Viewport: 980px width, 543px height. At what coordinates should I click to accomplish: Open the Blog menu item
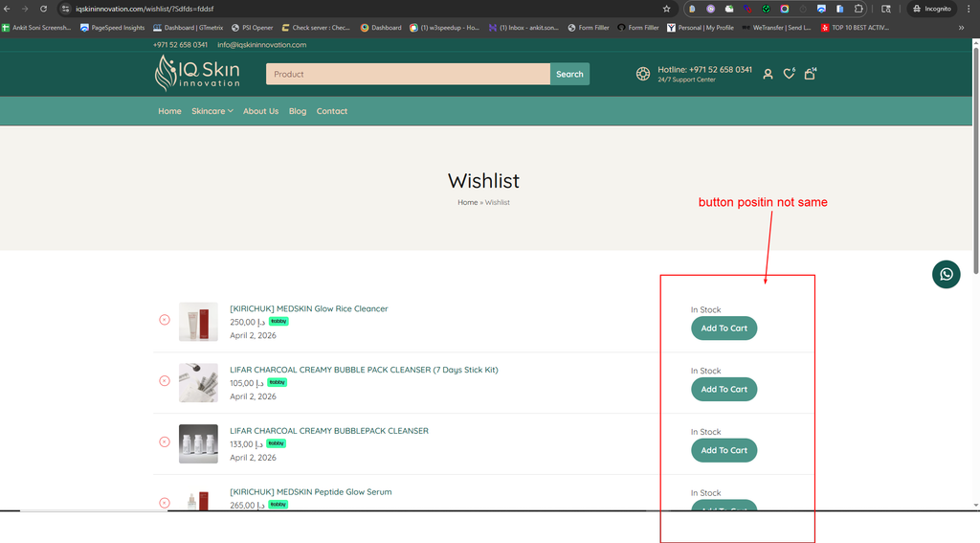click(298, 111)
